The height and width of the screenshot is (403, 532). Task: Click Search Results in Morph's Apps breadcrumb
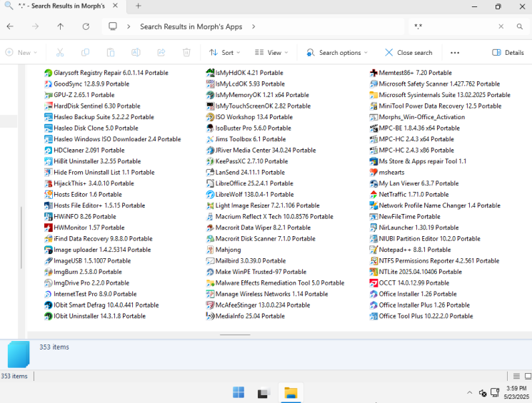click(191, 26)
